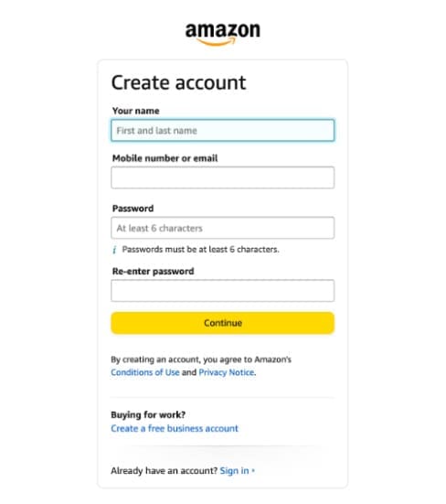
Task: Open the Conditions of Use link
Action: click(145, 372)
